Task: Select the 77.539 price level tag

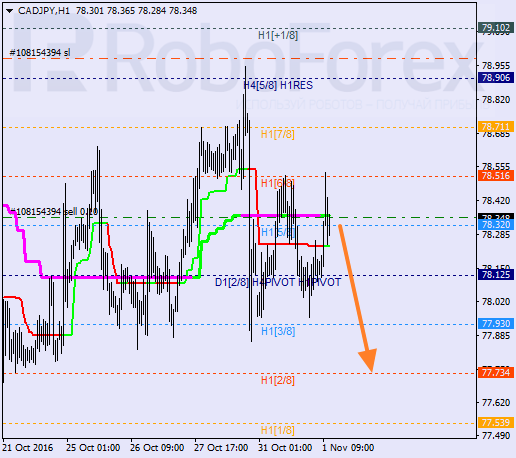Action: [x=496, y=422]
